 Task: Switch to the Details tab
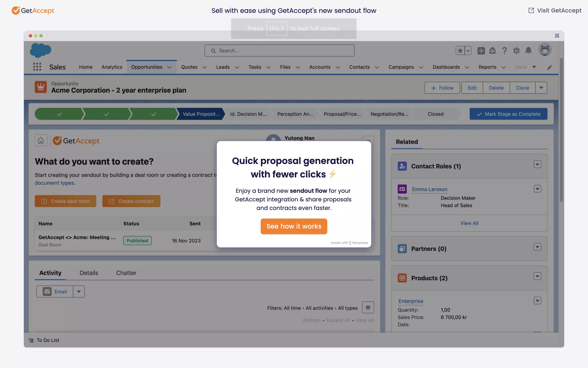tap(89, 273)
